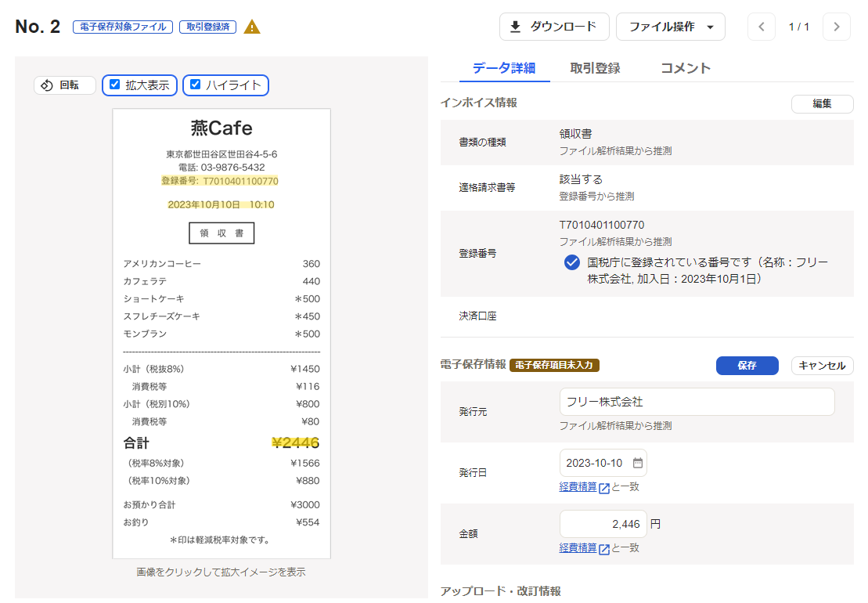Screen dimensions: 868x603
Task: Click 領収書 value in 書類の種類 row
Action: point(576,133)
